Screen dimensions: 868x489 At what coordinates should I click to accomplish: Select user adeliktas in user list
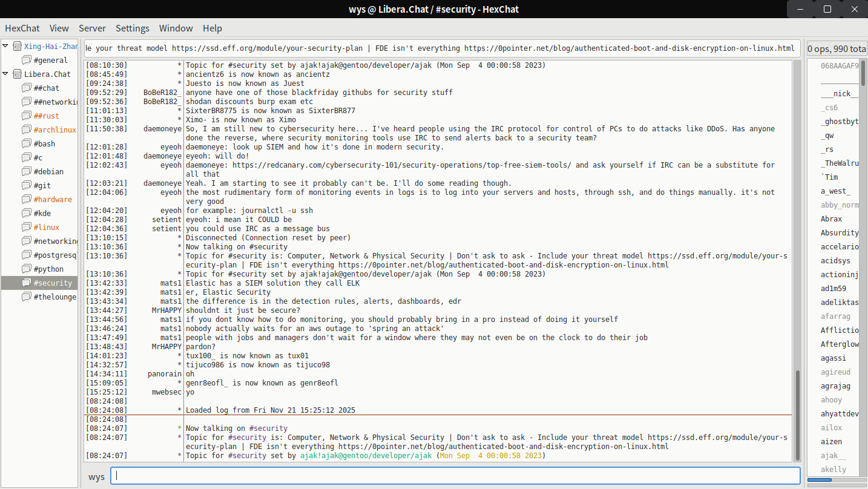pos(840,303)
